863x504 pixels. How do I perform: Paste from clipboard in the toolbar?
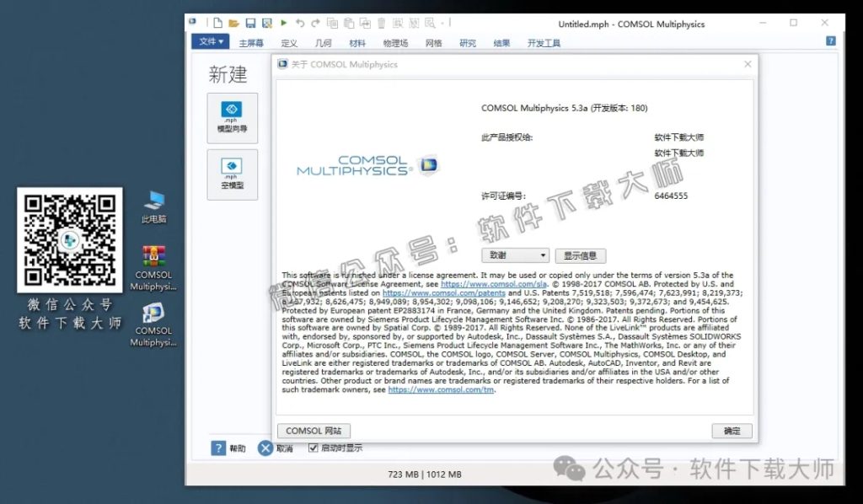[x=349, y=22]
